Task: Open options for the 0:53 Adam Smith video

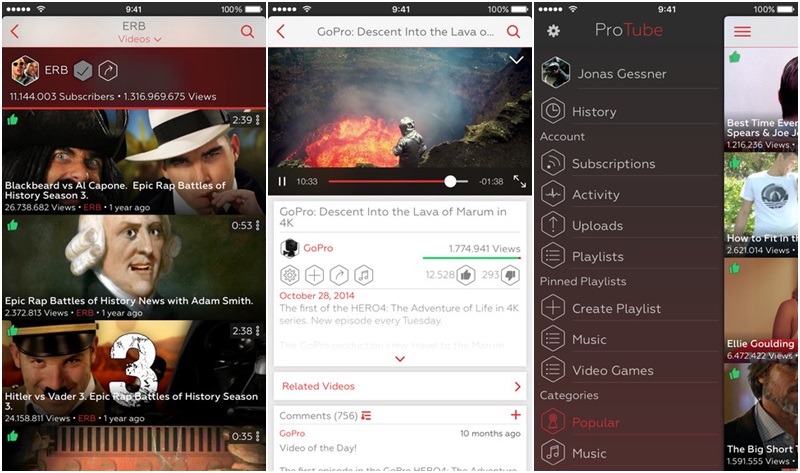Action: click(x=258, y=226)
